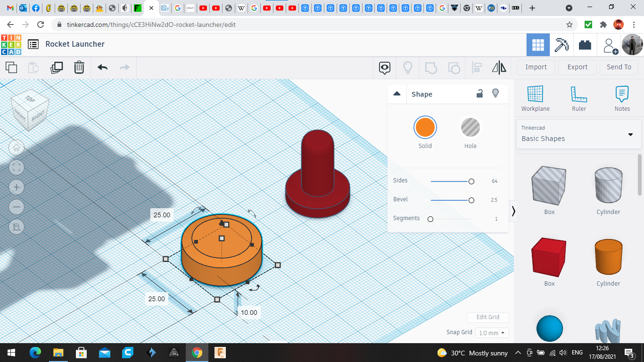Click the Import button
The image size is (644, 362).
(x=536, y=67)
